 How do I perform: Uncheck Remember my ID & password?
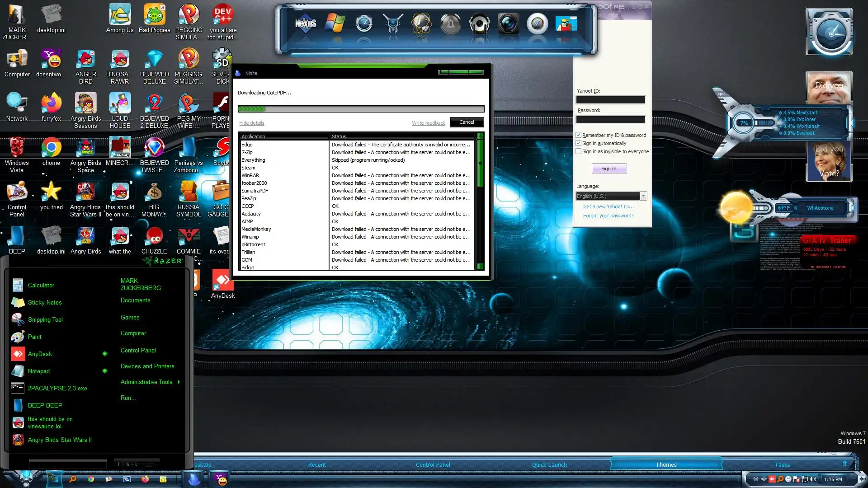point(578,135)
